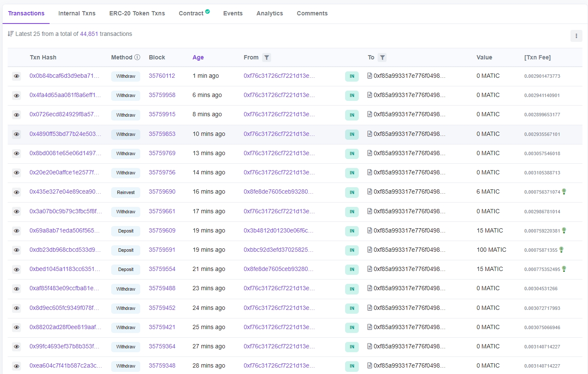Open the To column filter icon
Viewport: 588px width, 374px height.
[x=382, y=57]
